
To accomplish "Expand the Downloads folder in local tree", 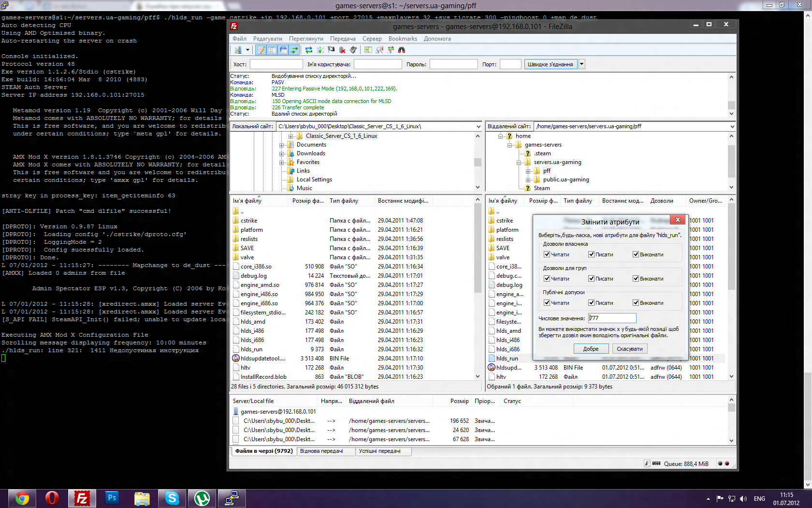I will (282, 154).
